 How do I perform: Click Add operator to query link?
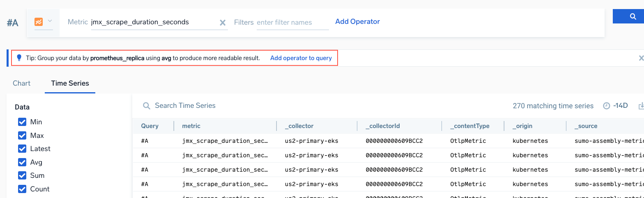(x=301, y=58)
